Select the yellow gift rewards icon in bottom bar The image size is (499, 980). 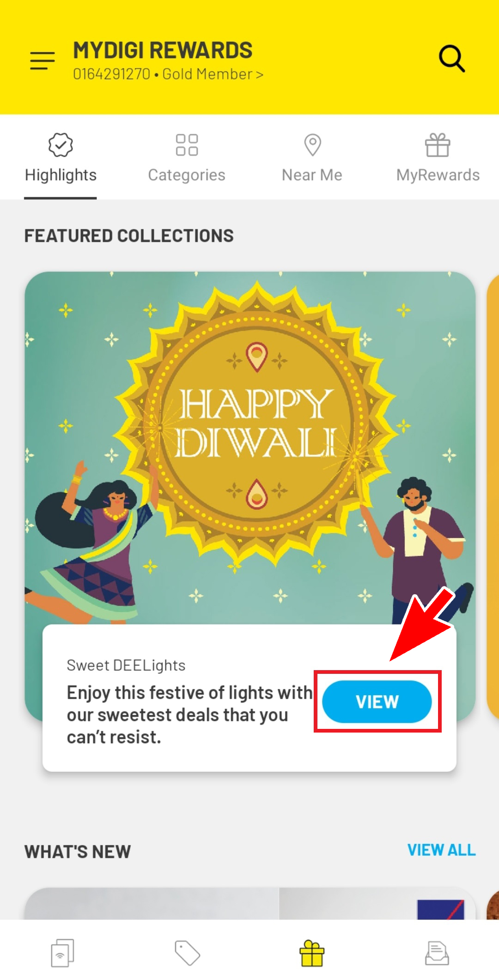pos(312,953)
